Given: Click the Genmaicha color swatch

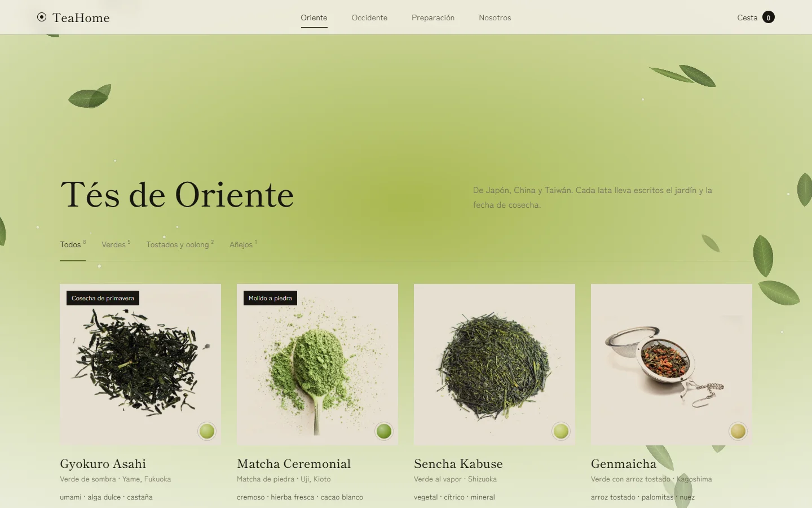Looking at the screenshot, I should (738, 431).
